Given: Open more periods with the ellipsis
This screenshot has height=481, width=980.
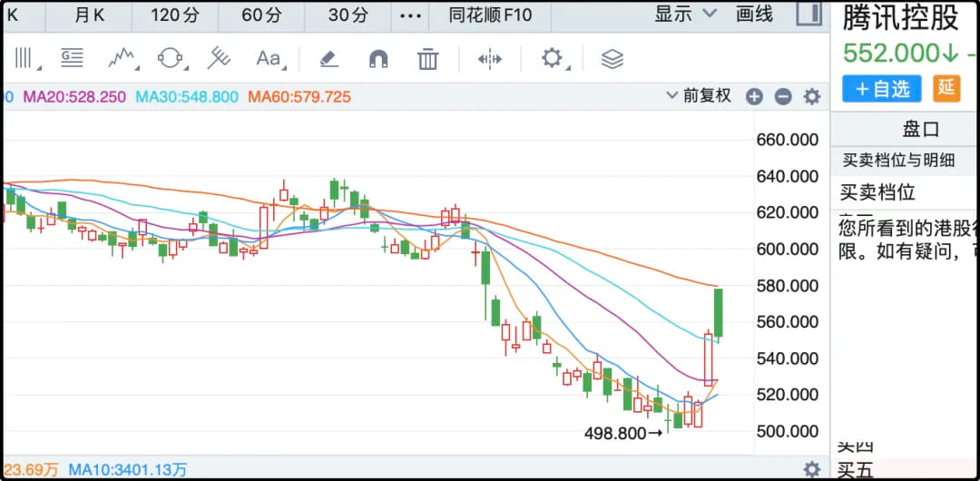Looking at the screenshot, I should pos(410,15).
